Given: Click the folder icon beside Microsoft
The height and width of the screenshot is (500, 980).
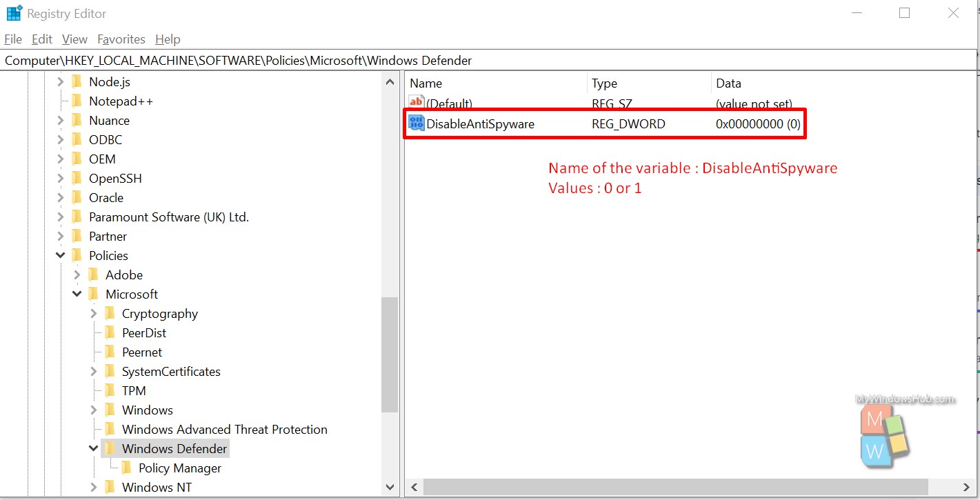Looking at the screenshot, I should 93,294.
